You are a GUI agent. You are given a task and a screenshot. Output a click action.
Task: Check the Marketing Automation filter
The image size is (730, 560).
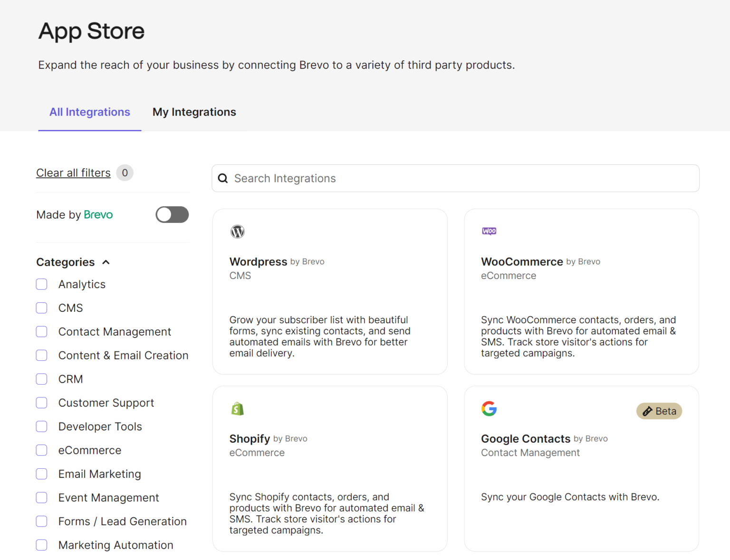(x=41, y=545)
